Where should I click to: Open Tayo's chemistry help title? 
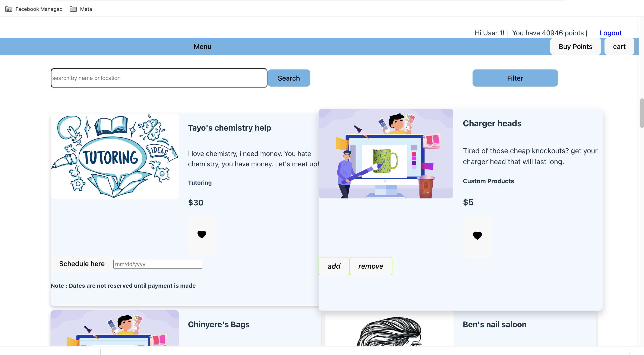229,128
